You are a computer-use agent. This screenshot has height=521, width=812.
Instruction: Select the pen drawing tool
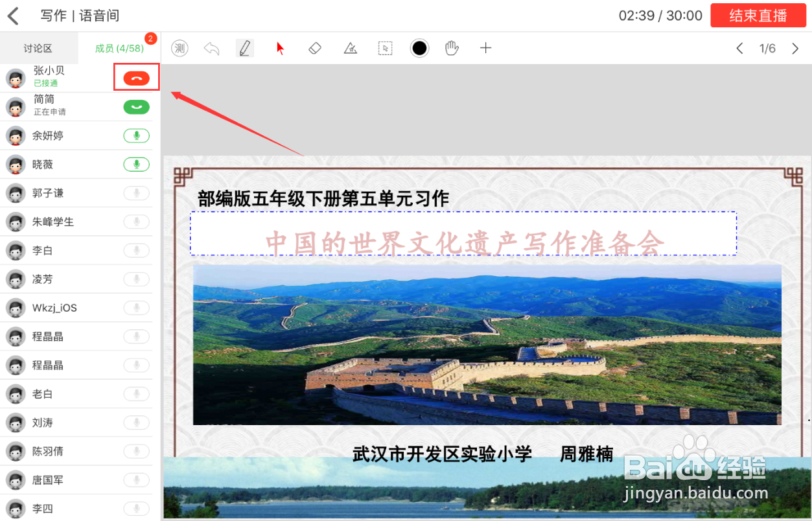click(x=244, y=47)
